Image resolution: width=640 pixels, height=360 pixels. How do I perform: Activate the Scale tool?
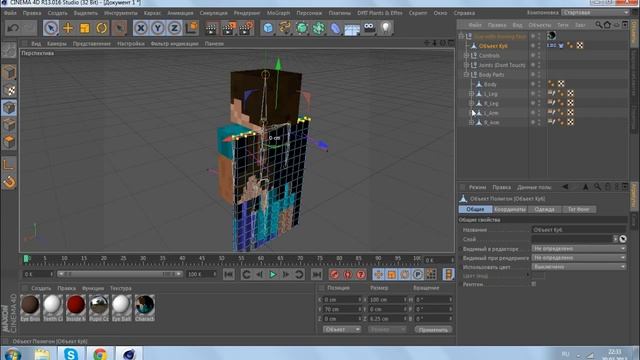85,28
